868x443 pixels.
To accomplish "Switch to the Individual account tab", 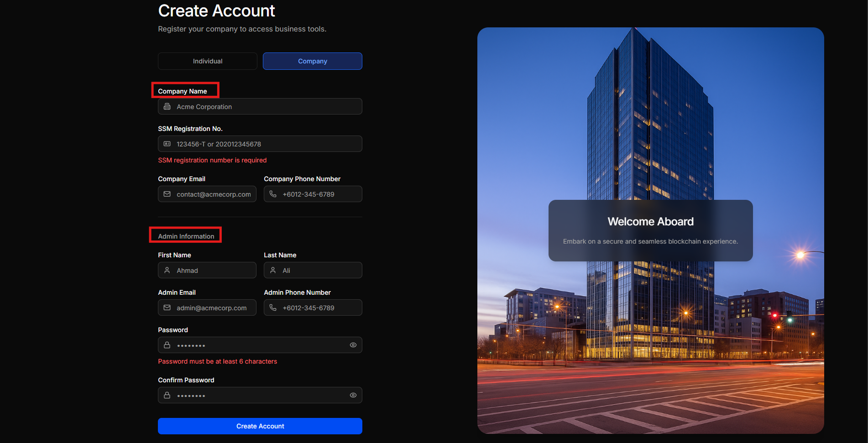I will pos(207,61).
